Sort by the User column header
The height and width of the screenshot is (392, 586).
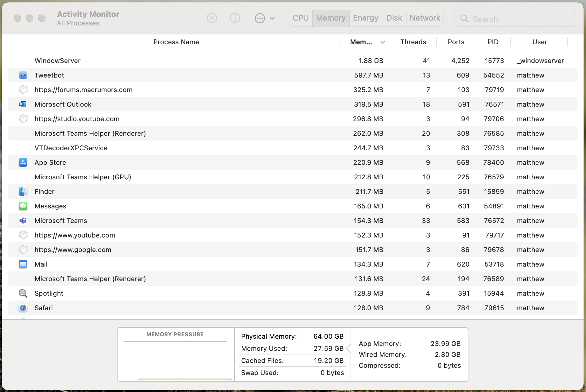[x=540, y=42]
